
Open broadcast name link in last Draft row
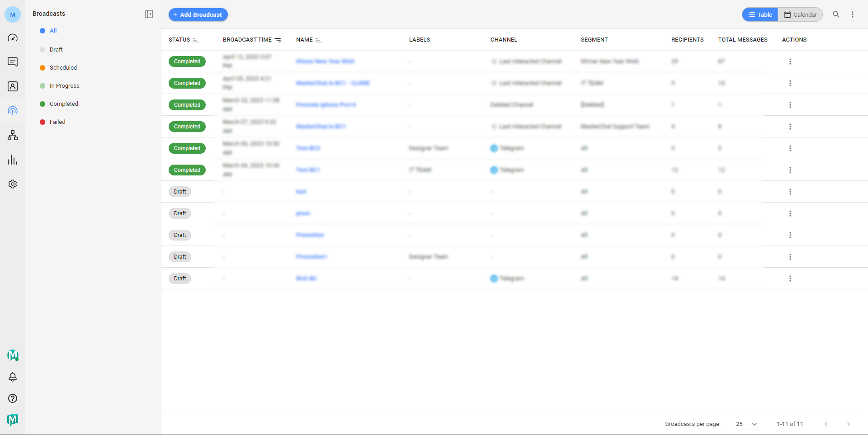click(306, 279)
